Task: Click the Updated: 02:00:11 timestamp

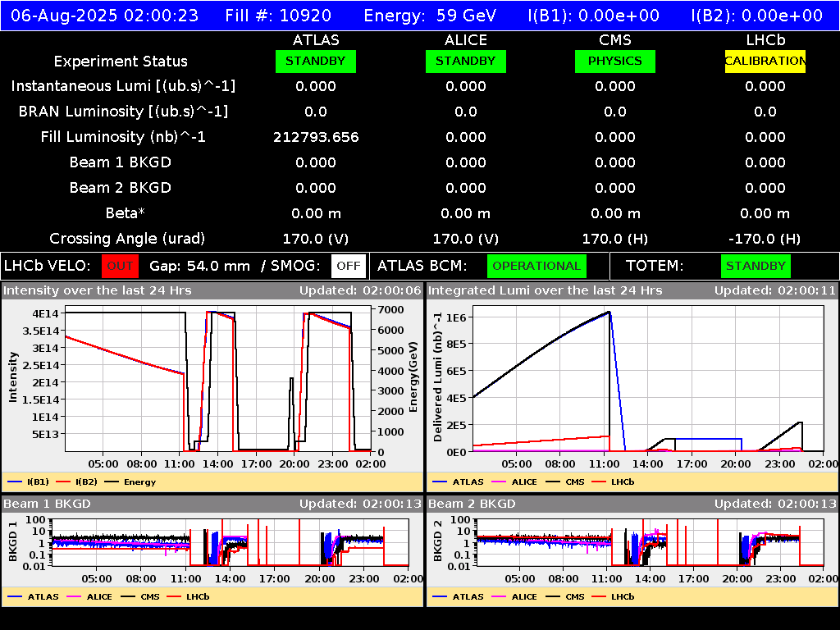Action: [x=775, y=290]
